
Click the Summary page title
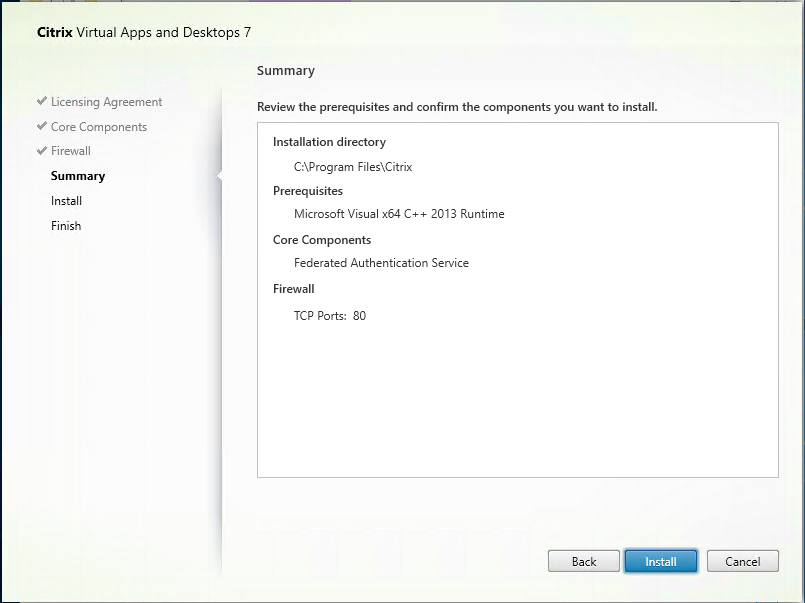pyautogui.click(x=285, y=71)
